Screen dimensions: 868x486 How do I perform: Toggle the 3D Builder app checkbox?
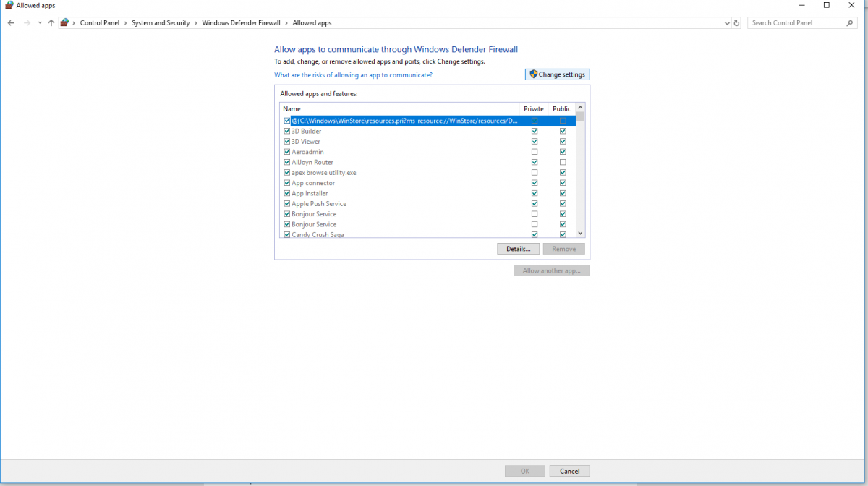287,132
